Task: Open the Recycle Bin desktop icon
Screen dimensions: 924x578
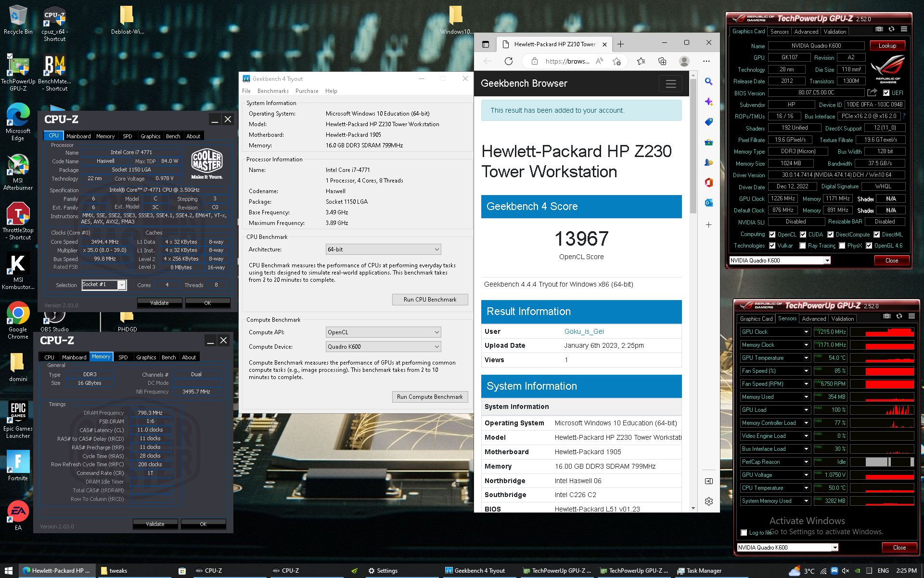Action: 18,20
